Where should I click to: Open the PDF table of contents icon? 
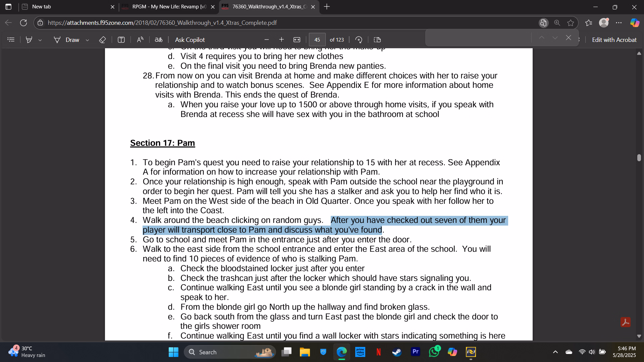pyautogui.click(x=11, y=40)
